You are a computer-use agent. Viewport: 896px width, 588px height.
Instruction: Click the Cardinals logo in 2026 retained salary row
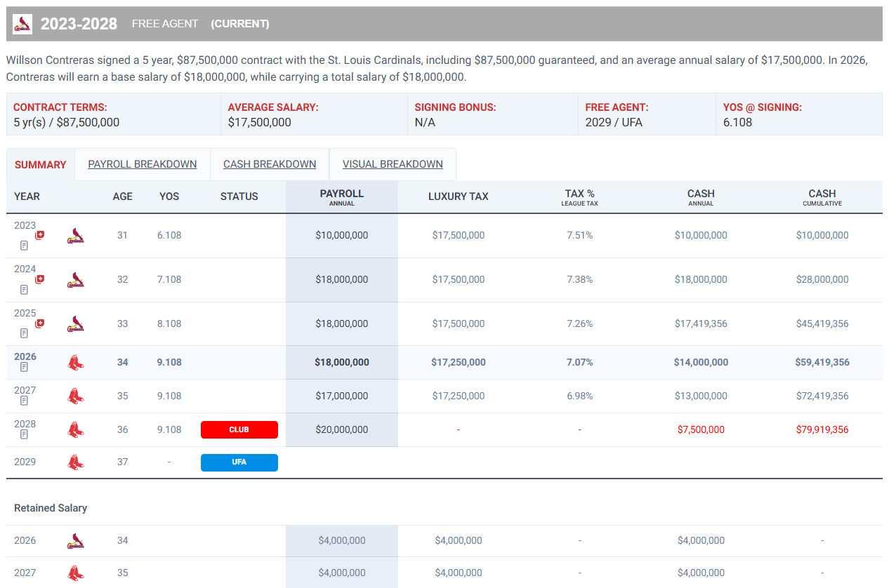(75, 540)
